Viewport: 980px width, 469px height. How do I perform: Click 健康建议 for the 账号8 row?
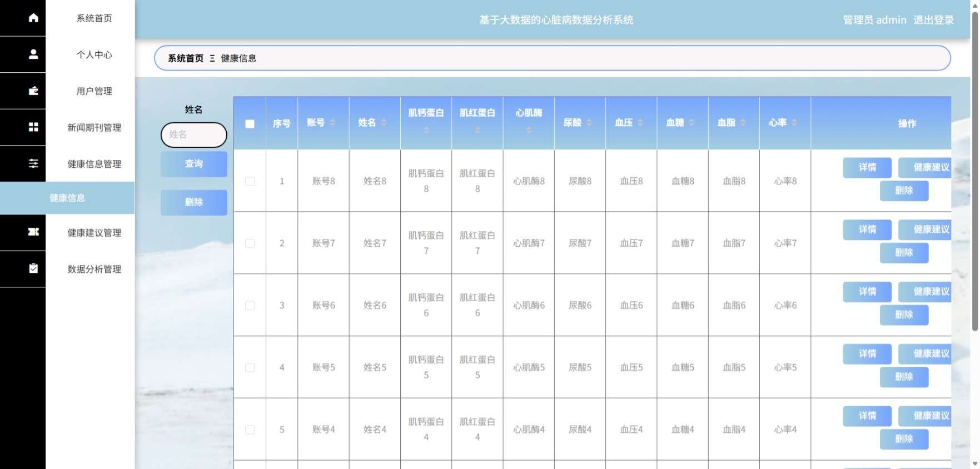pyautogui.click(x=925, y=167)
